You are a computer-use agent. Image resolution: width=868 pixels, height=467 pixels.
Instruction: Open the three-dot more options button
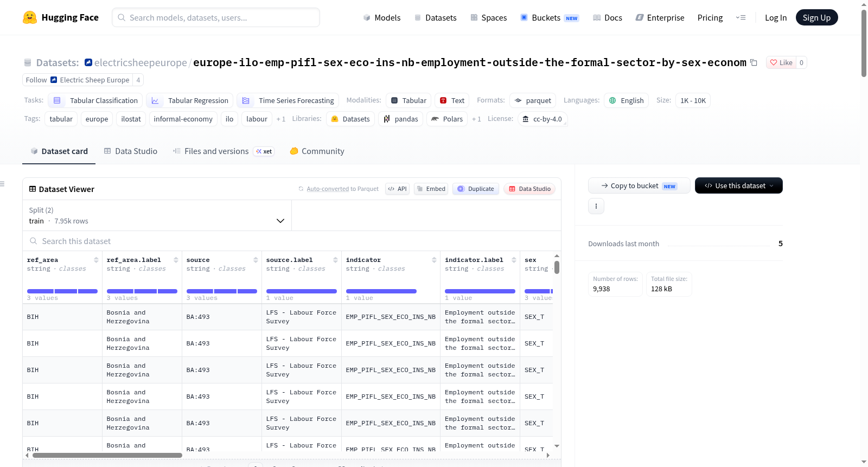(596, 206)
